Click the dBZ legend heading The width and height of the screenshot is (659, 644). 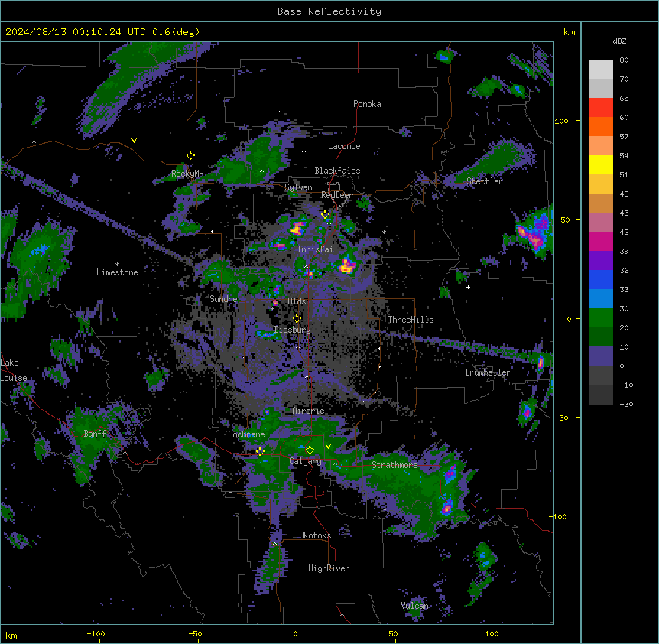[x=619, y=41]
